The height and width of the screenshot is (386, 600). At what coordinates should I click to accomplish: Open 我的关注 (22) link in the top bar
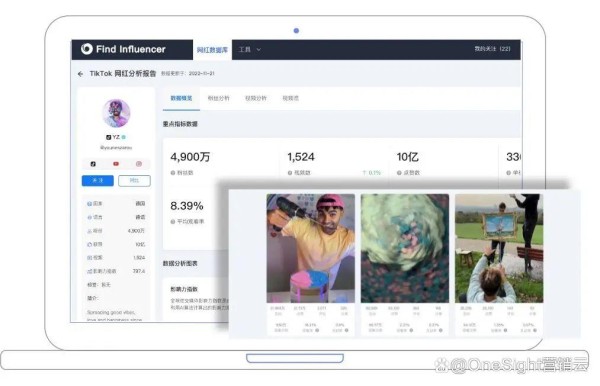tap(492, 49)
